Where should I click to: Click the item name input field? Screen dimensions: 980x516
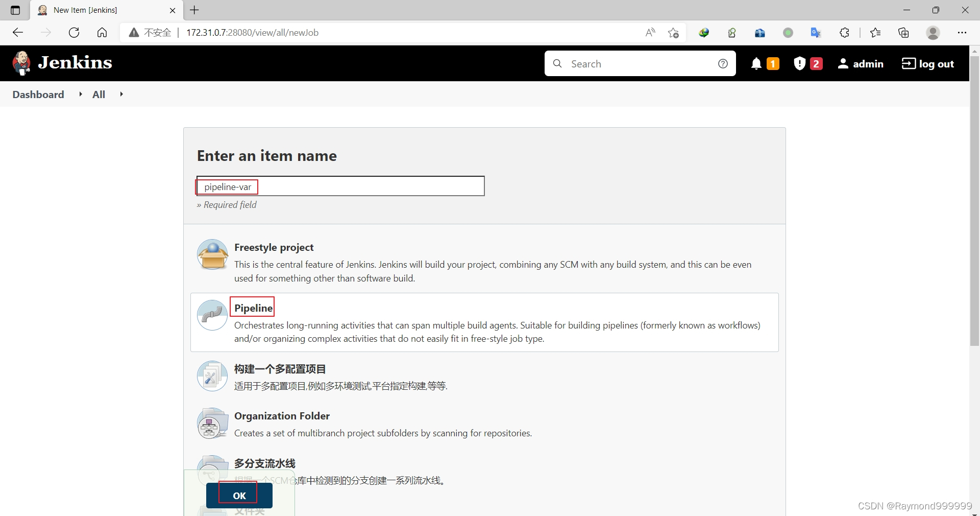point(340,186)
